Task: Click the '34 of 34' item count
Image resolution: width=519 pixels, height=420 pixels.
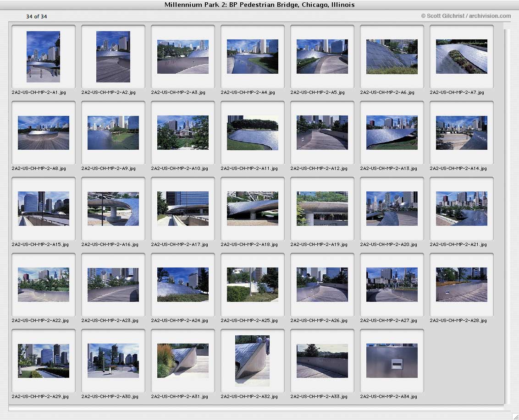Action: tap(36, 16)
